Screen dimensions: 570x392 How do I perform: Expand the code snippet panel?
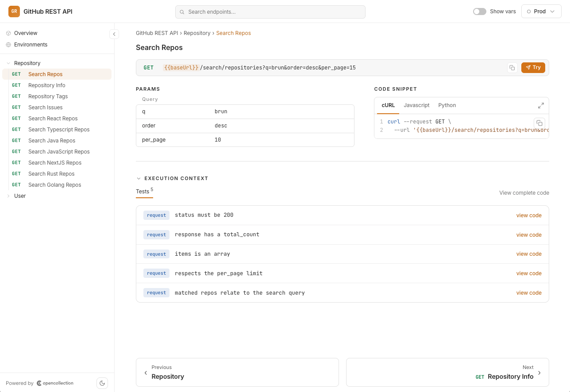(x=541, y=105)
